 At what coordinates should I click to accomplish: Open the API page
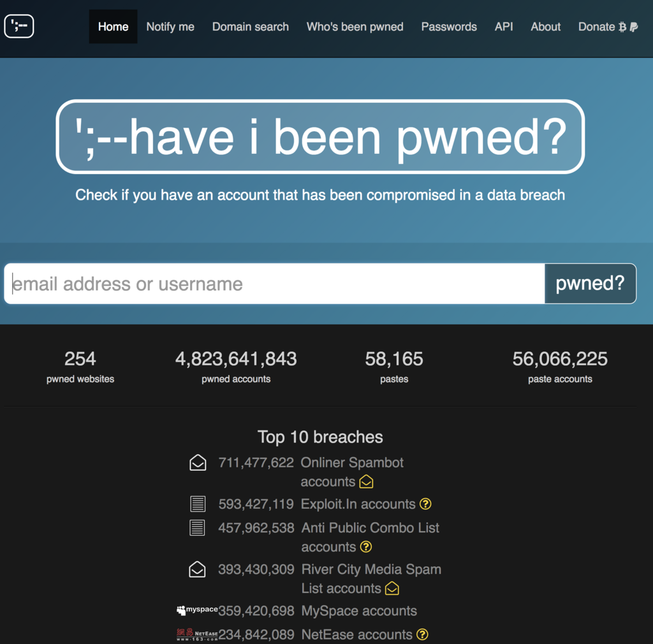point(504,27)
